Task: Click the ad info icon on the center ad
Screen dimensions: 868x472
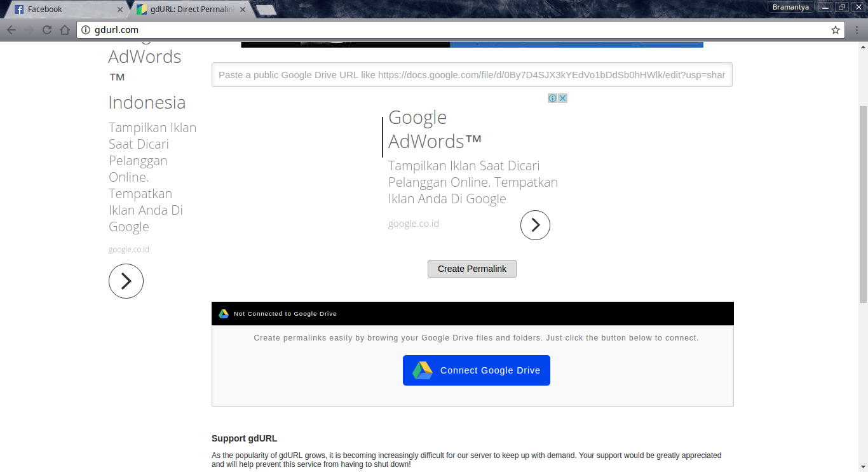Action: [553, 98]
